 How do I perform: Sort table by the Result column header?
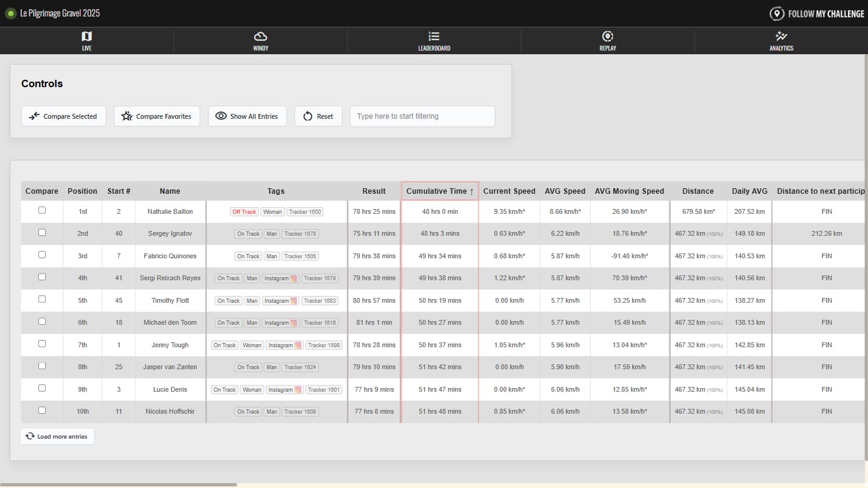point(374,191)
